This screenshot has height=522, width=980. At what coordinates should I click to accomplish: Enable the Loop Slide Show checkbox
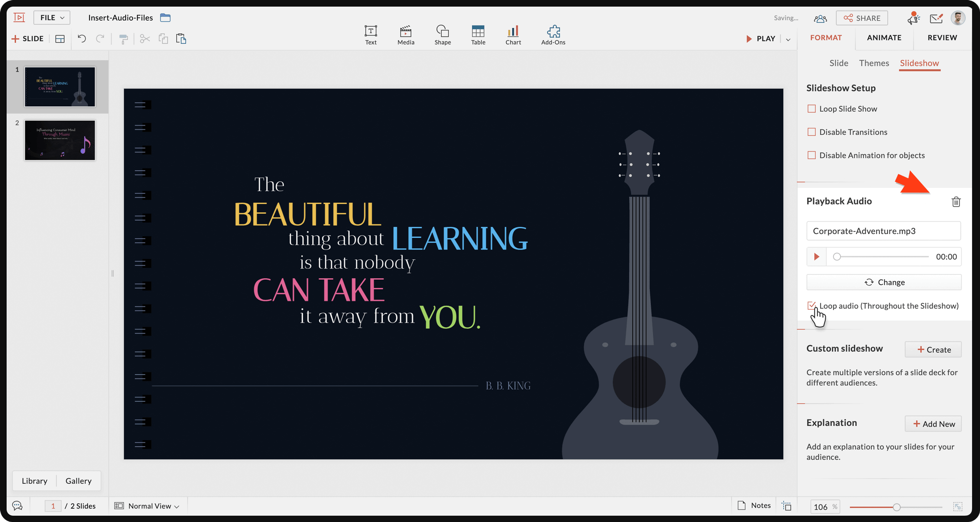(811, 109)
